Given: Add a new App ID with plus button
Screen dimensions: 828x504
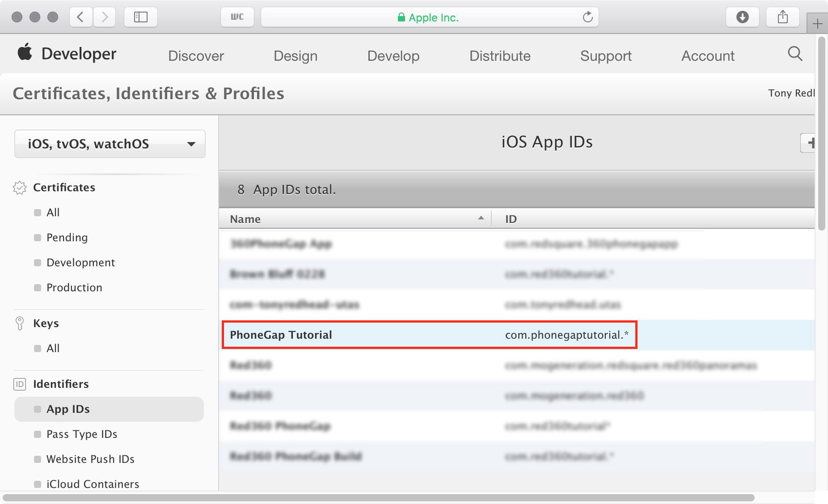Looking at the screenshot, I should (x=808, y=143).
